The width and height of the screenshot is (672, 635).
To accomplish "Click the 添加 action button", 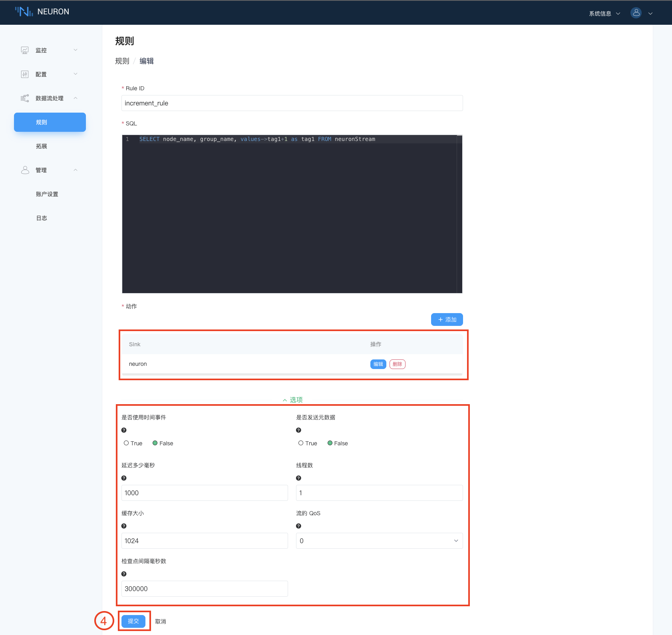I will [x=447, y=319].
